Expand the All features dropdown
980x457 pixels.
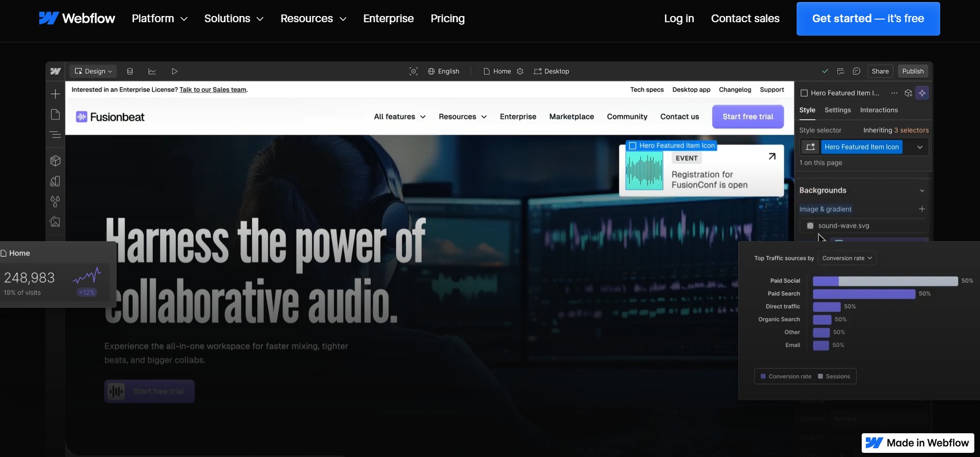coord(400,117)
